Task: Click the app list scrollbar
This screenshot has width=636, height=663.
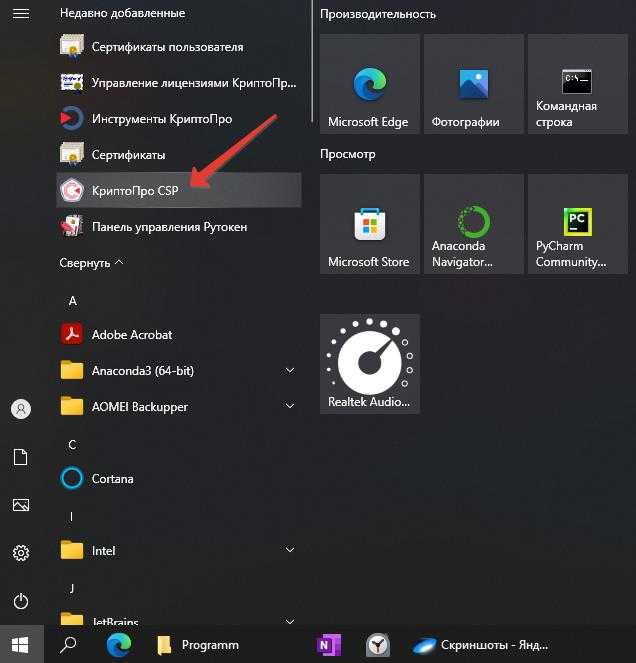Action: [x=312, y=61]
